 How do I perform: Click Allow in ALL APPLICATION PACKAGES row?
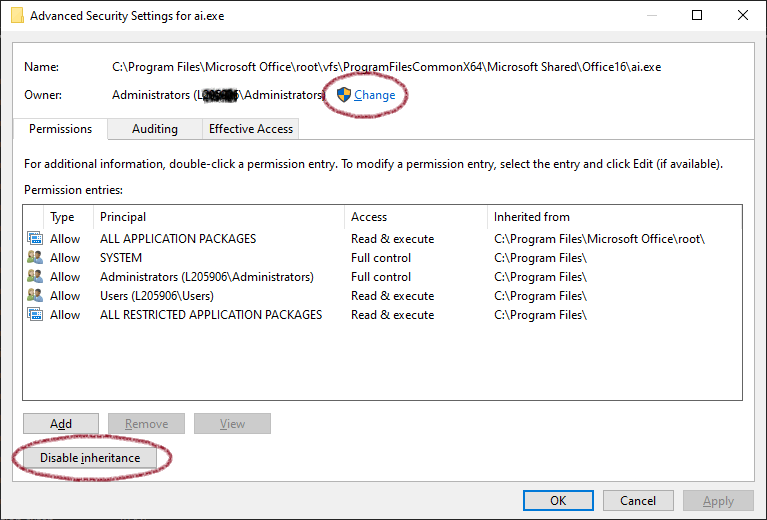pos(65,239)
